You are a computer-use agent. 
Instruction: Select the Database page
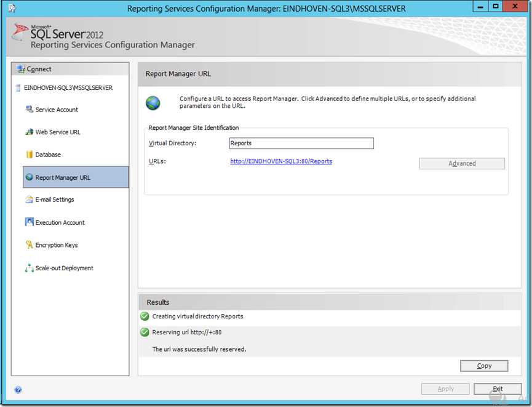[x=48, y=155]
